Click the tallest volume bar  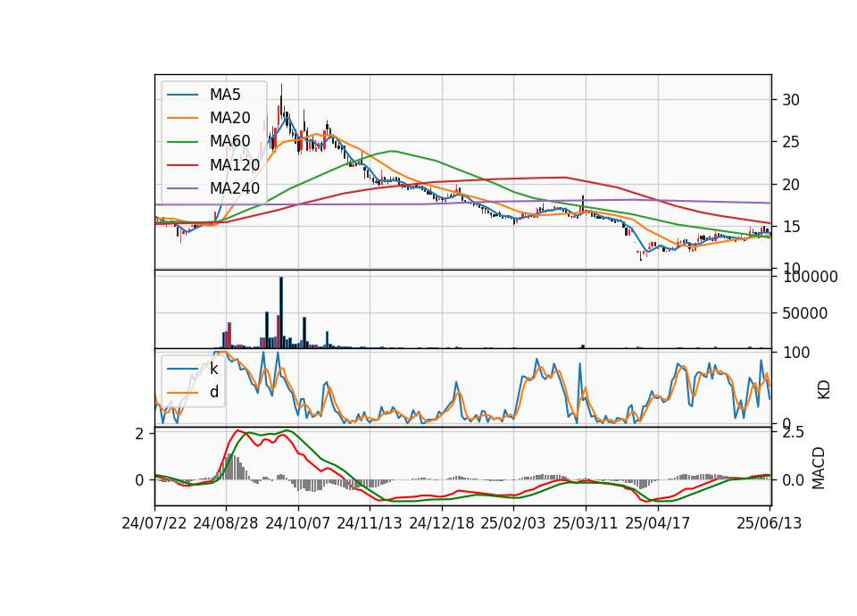point(281,312)
